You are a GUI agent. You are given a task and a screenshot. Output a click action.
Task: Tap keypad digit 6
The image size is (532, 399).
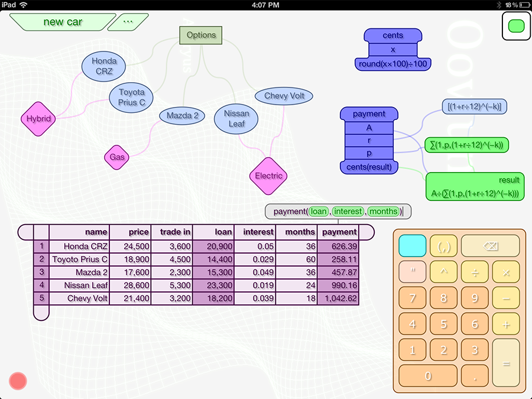(x=475, y=324)
